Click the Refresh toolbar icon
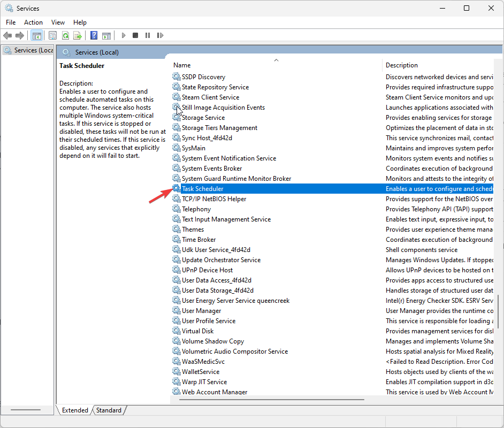The width and height of the screenshot is (504, 428). point(65,36)
